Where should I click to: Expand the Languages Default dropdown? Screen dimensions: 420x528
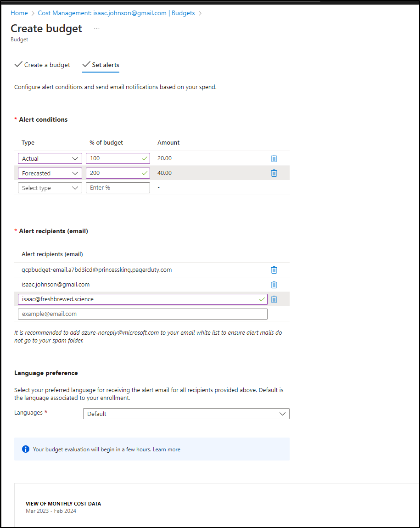click(186, 414)
